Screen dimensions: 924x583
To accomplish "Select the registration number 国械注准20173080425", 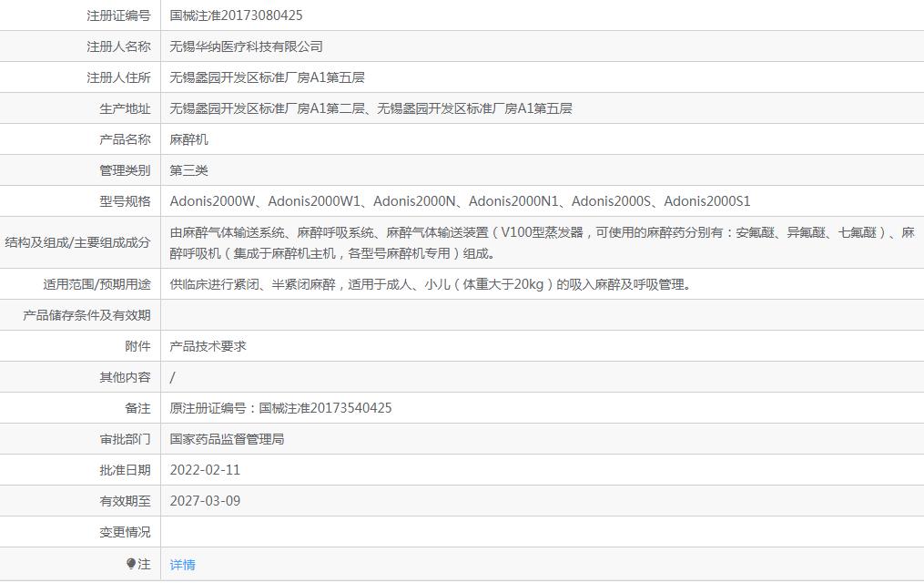I will click(x=237, y=15).
